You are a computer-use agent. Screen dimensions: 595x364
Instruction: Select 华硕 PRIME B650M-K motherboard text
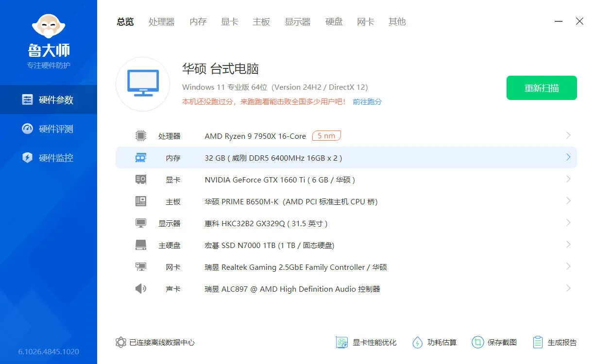click(x=291, y=202)
